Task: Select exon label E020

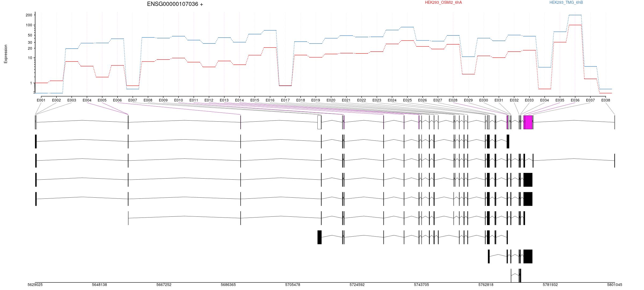Action: (331, 100)
